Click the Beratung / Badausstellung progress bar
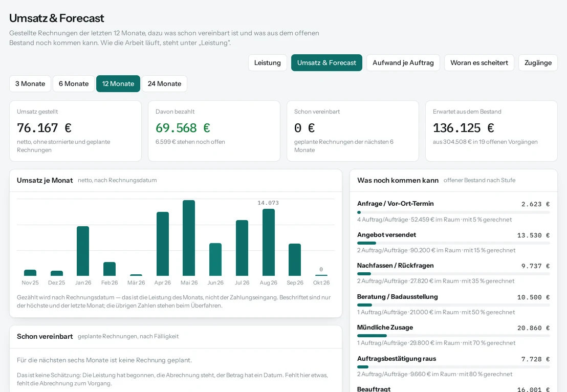The height and width of the screenshot is (392, 567). 453,305
